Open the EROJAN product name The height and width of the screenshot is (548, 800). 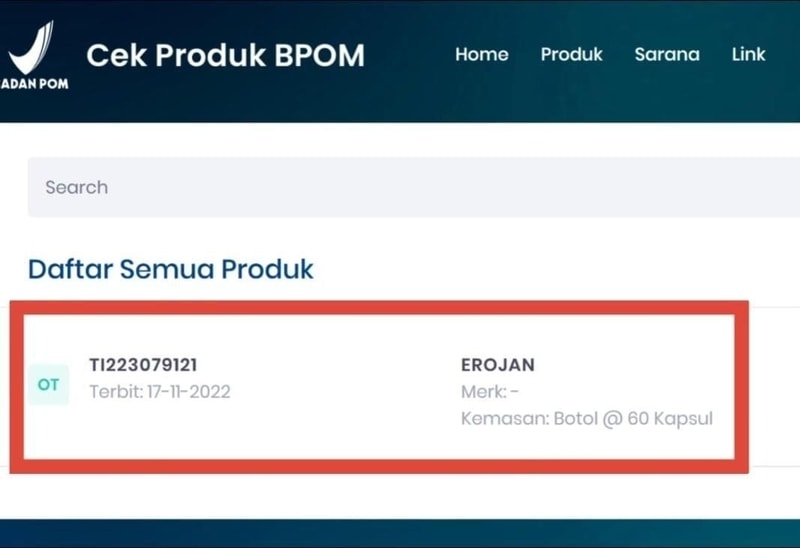(x=498, y=365)
